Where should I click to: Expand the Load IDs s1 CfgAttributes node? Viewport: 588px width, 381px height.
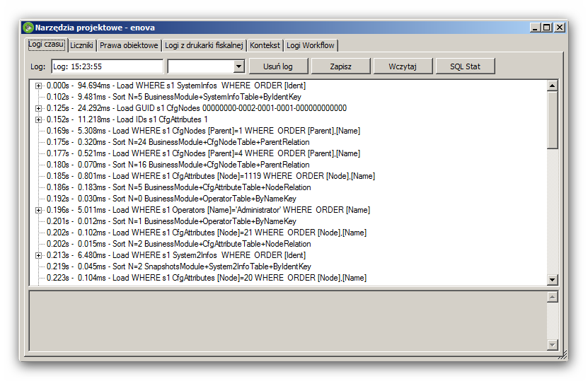(x=38, y=119)
